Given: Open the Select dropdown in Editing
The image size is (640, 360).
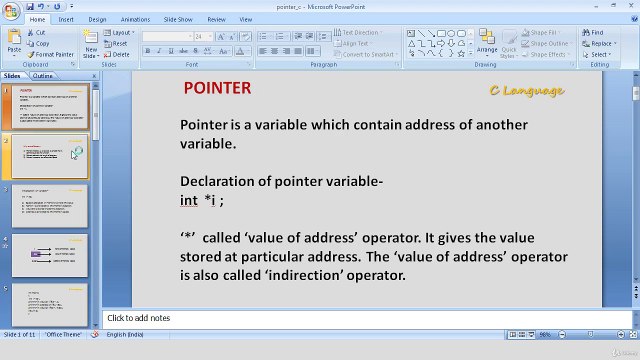Looking at the screenshot, I should click(597, 54).
